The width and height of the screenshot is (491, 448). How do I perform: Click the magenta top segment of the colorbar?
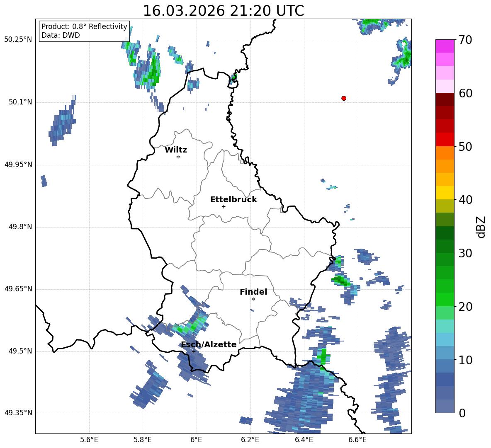click(x=445, y=46)
